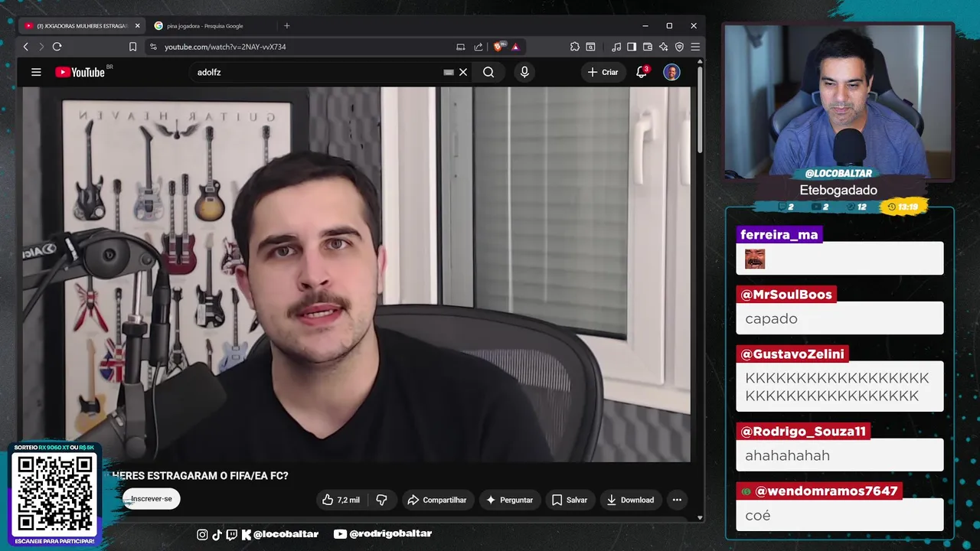Open the Leo AI sparkle icon
980x551 pixels.
click(x=664, y=47)
